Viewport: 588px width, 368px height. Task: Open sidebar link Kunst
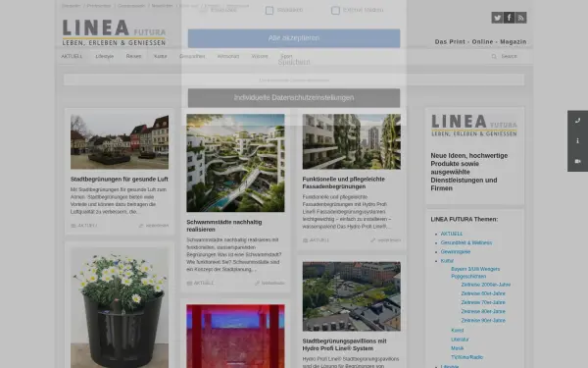[x=457, y=331]
